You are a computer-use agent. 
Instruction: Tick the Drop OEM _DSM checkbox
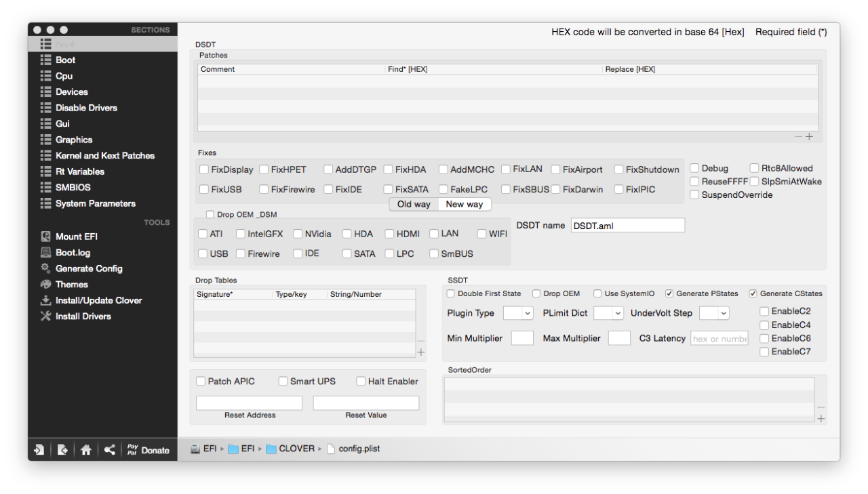pos(210,215)
